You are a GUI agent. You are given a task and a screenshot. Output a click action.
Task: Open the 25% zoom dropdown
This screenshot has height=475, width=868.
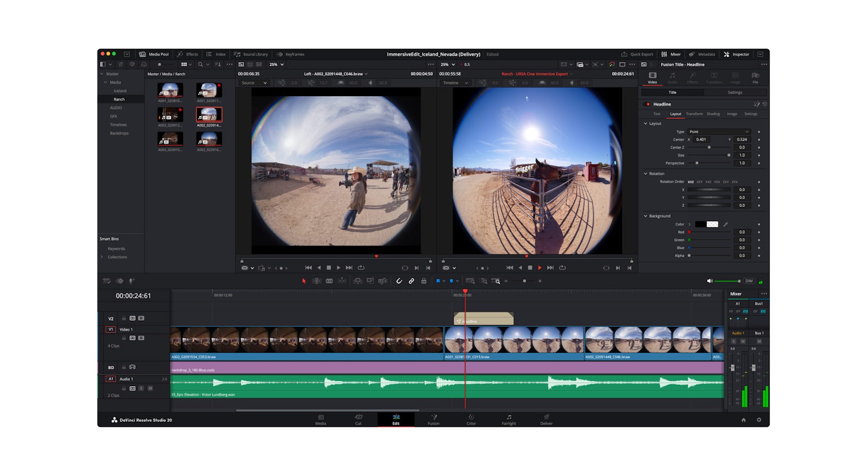[x=275, y=64]
